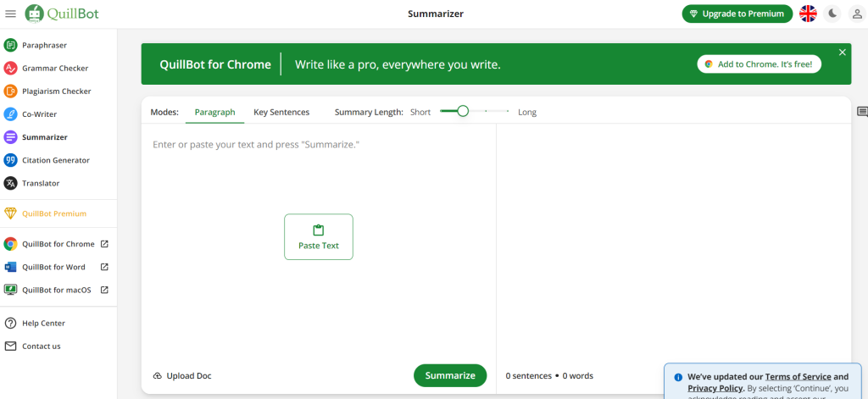Click the Upload Doc cloud icon
Image resolution: width=868 pixels, height=399 pixels.
(157, 376)
